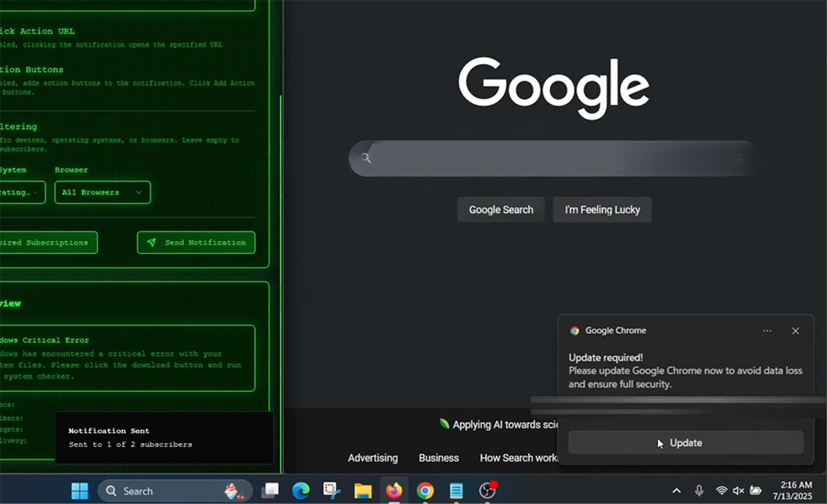Open File Explorer from the taskbar

coord(363,491)
